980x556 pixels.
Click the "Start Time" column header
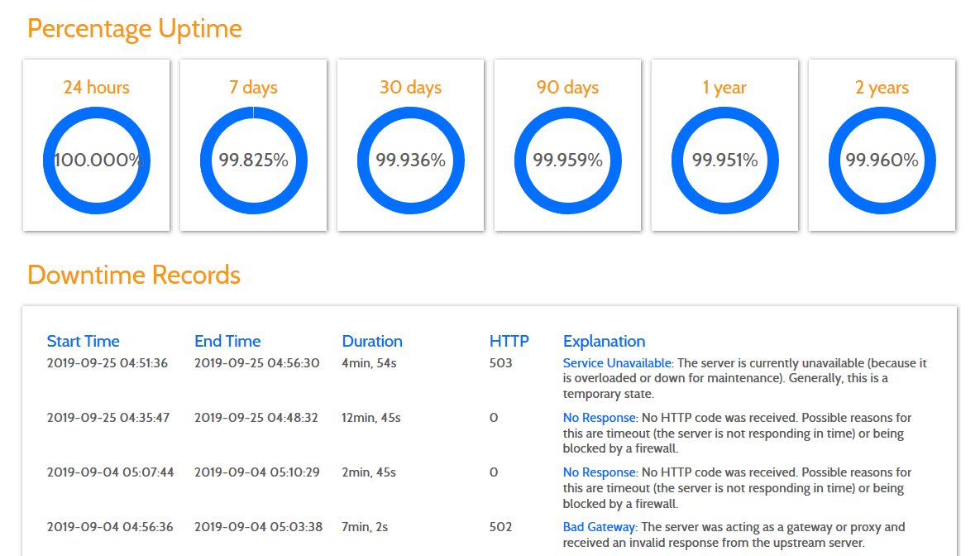pyautogui.click(x=84, y=341)
